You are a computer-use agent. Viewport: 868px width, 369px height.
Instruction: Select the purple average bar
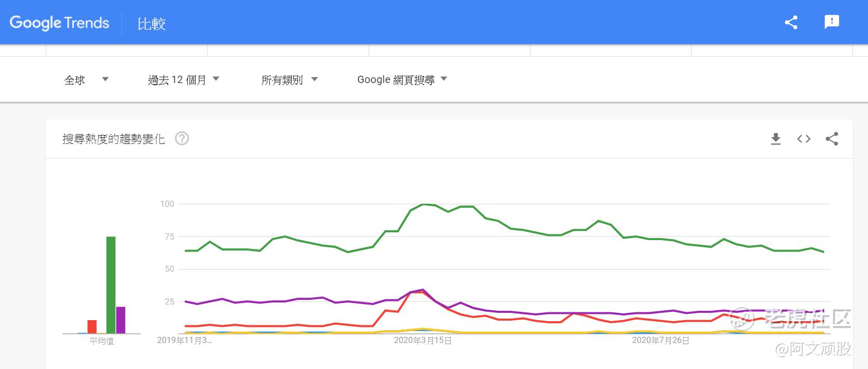120,320
